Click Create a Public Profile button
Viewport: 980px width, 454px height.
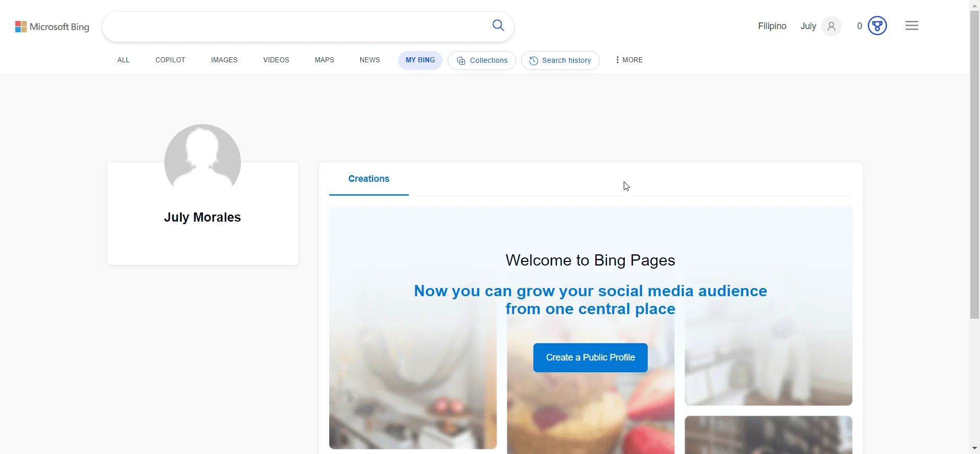[591, 357]
